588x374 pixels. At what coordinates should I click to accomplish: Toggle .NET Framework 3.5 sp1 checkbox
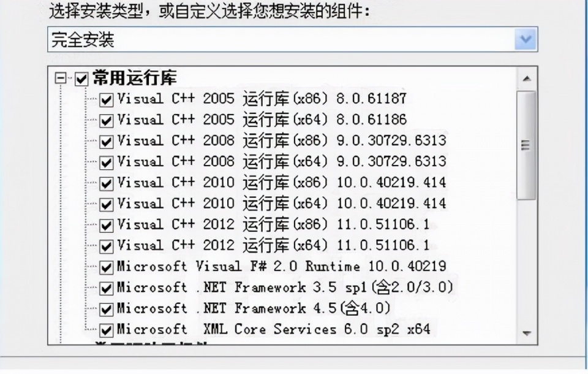point(106,289)
